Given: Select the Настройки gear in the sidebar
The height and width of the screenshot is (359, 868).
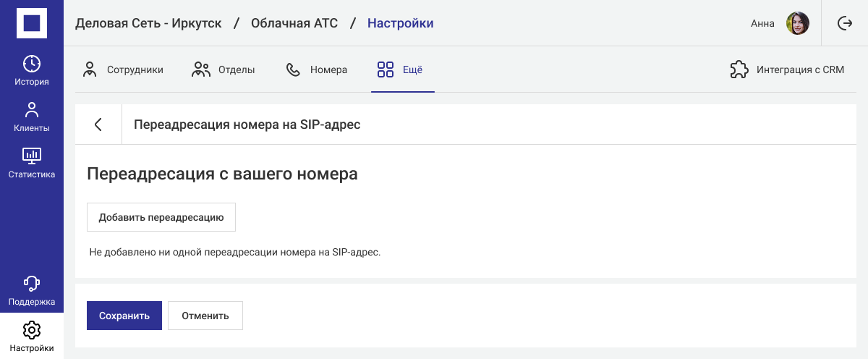Looking at the screenshot, I should point(32,337).
